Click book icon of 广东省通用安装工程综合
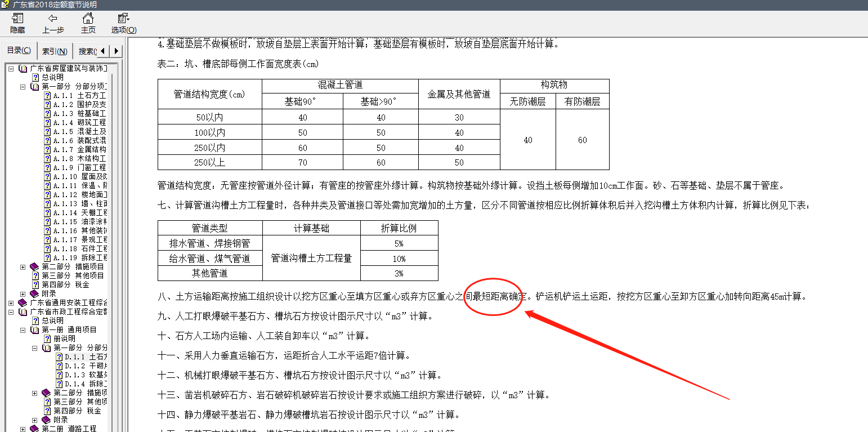This screenshot has height=432, width=868. (x=23, y=302)
